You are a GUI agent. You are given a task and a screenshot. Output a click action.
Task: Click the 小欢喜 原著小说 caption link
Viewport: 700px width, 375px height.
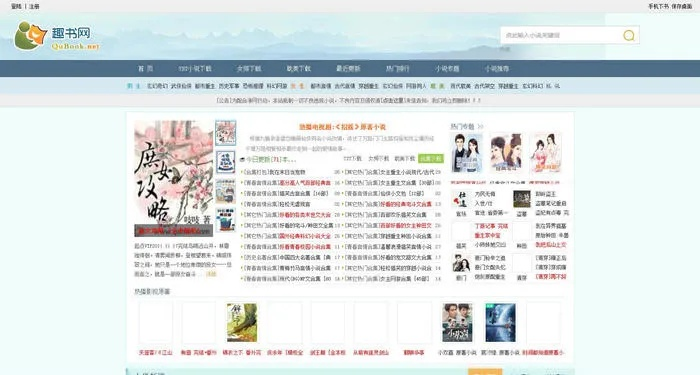(457, 353)
